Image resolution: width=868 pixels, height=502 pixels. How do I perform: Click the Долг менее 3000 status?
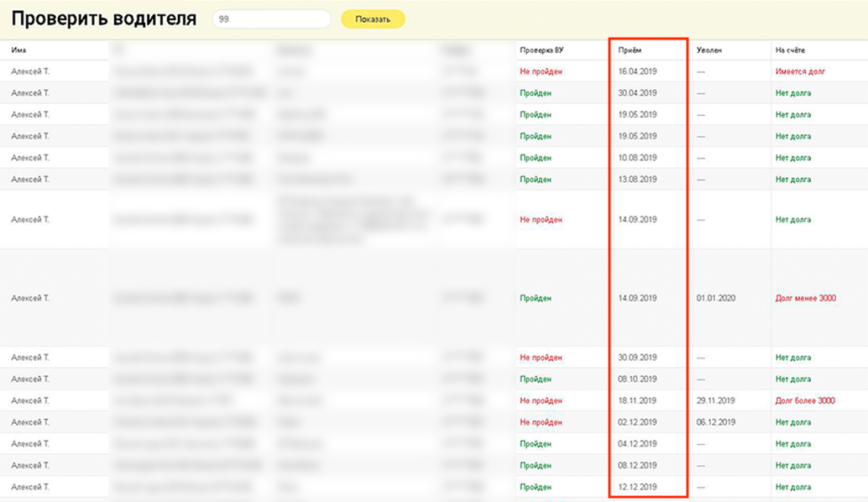click(805, 298)
